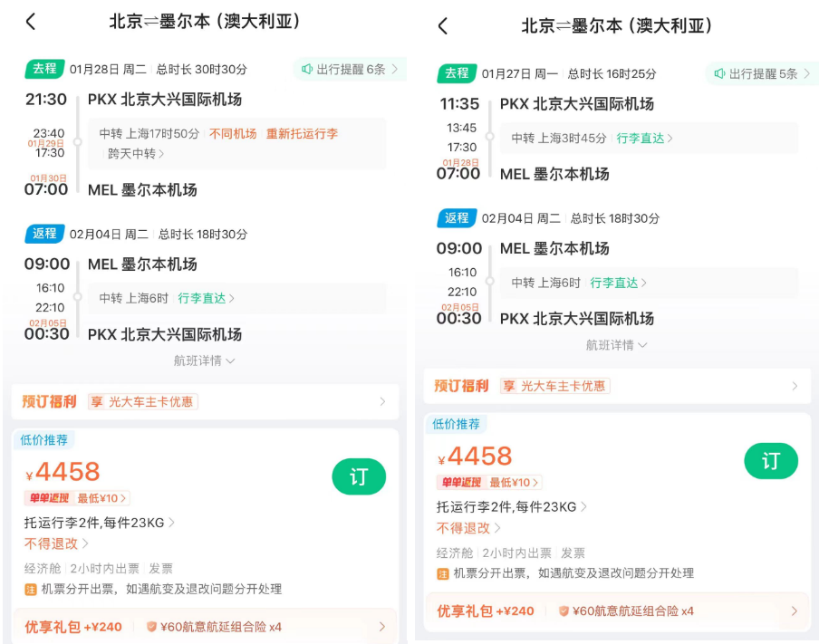
Task: Open 行李直达 info for 上海3时45分 transfer
Action: coord(644,139)
